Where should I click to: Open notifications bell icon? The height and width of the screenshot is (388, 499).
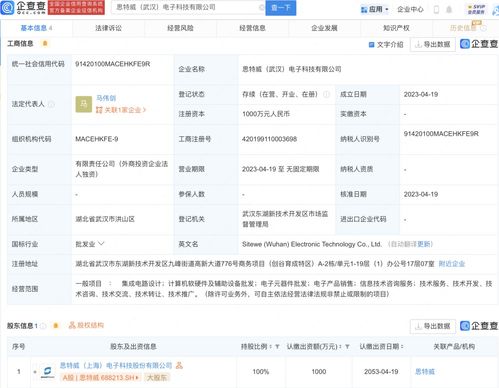[x=449, y=9]
